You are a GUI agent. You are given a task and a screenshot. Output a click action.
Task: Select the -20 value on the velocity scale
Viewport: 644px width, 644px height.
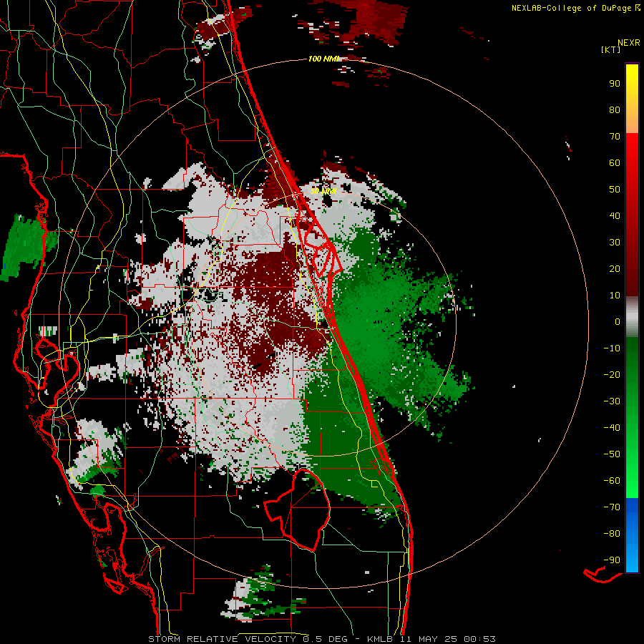pyautogui.click(x=612, y=375)
